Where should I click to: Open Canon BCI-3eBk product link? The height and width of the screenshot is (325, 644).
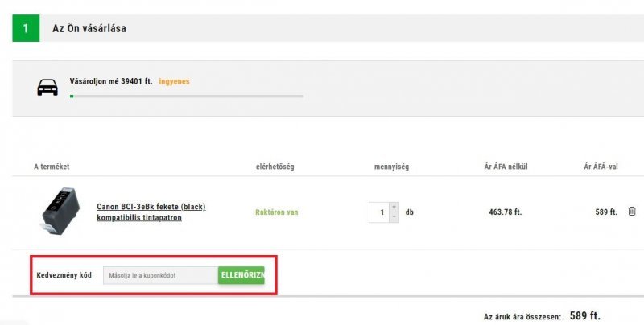(151, 212)
